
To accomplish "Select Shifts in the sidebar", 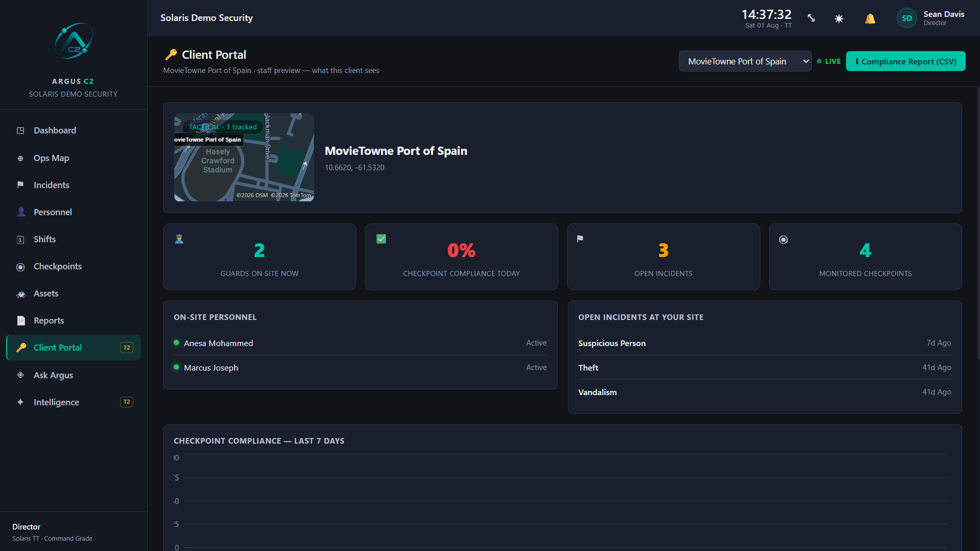I will 74,240.
